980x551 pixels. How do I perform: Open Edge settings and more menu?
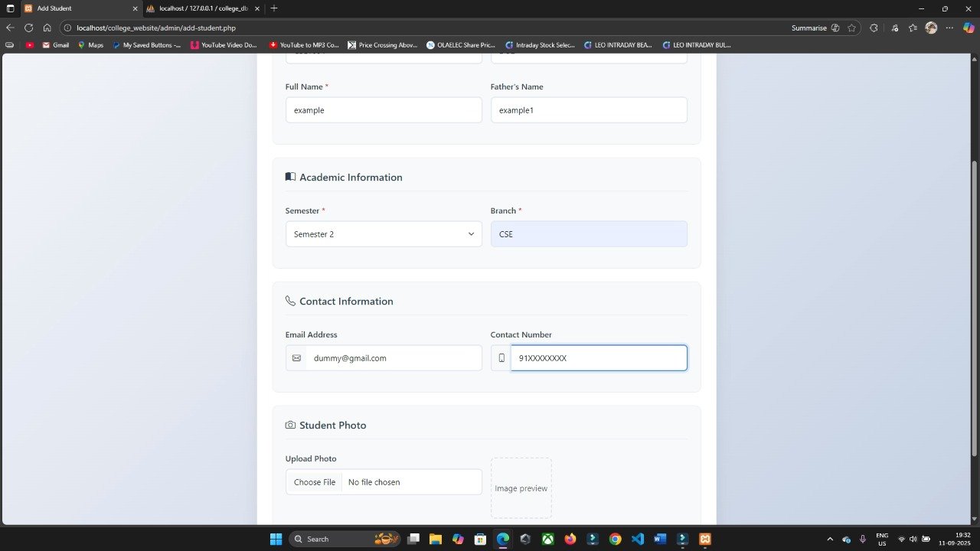click(949, 28)
